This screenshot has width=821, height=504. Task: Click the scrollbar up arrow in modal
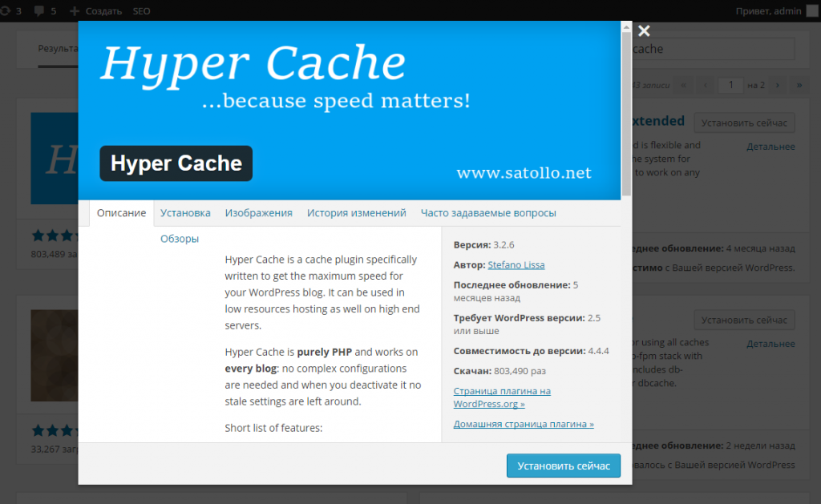626,26
